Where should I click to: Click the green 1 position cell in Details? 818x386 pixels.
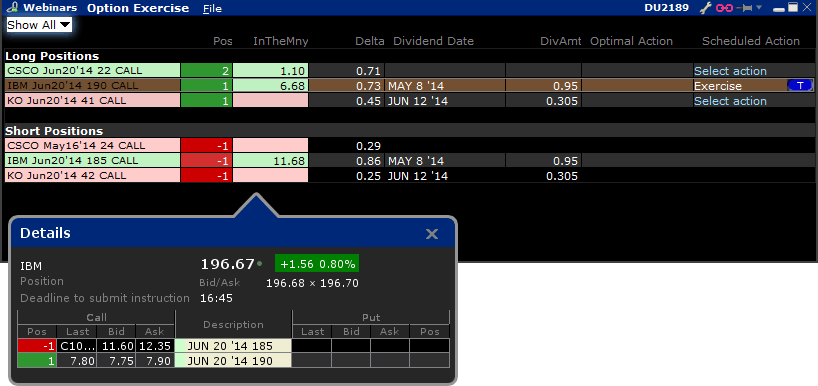point(37,360)
